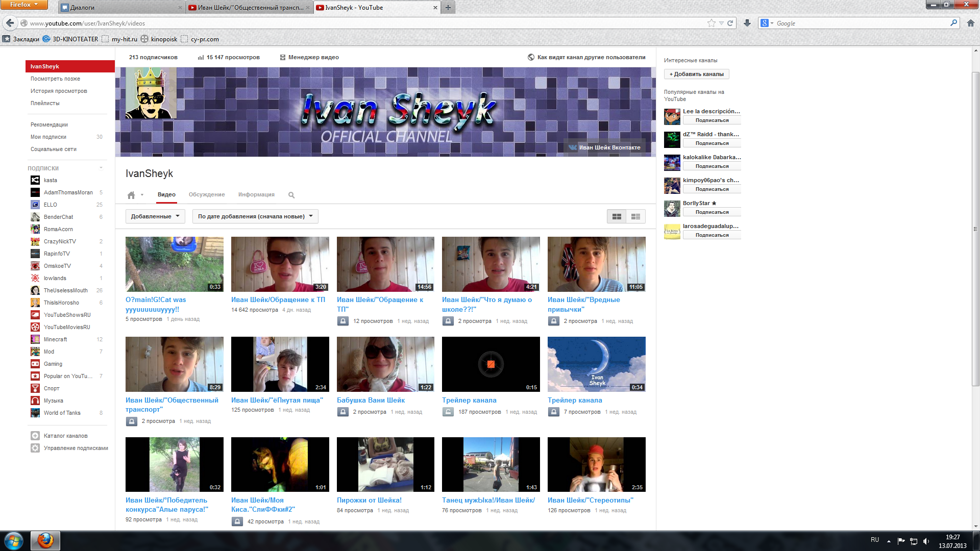Open the По дате добавления sort dropdown
The image size is (980, 551).
(x=255, y=216)
